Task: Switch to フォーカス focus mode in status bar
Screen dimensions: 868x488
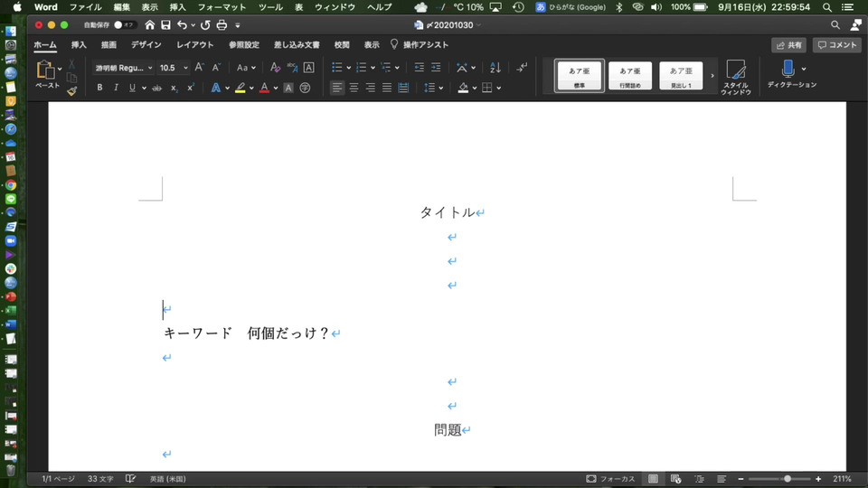Action: (x=610, y=478)
